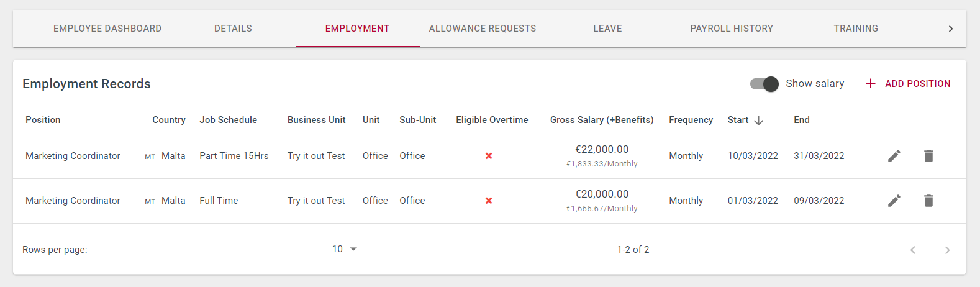This screenshot has height=287, width=980.
Task: Sort by the Gross Salary column header
Action: coord(602,120)
